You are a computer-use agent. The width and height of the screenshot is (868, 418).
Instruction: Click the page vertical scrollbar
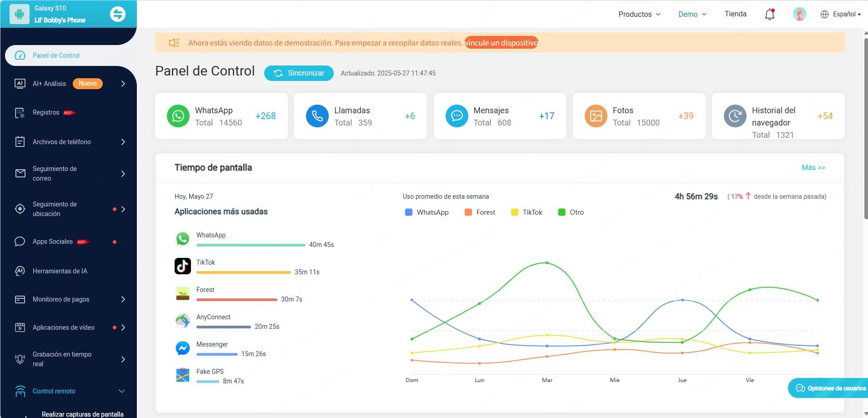click(x=865, y=129)
